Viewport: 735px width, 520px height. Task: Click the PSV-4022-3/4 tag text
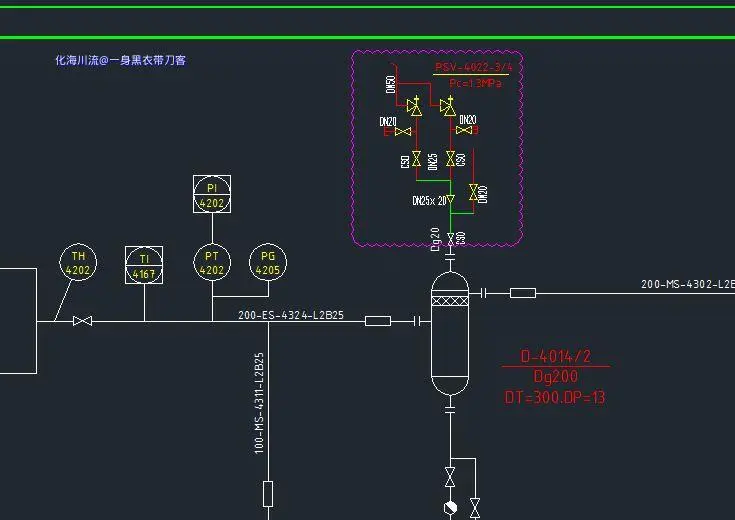473,67
